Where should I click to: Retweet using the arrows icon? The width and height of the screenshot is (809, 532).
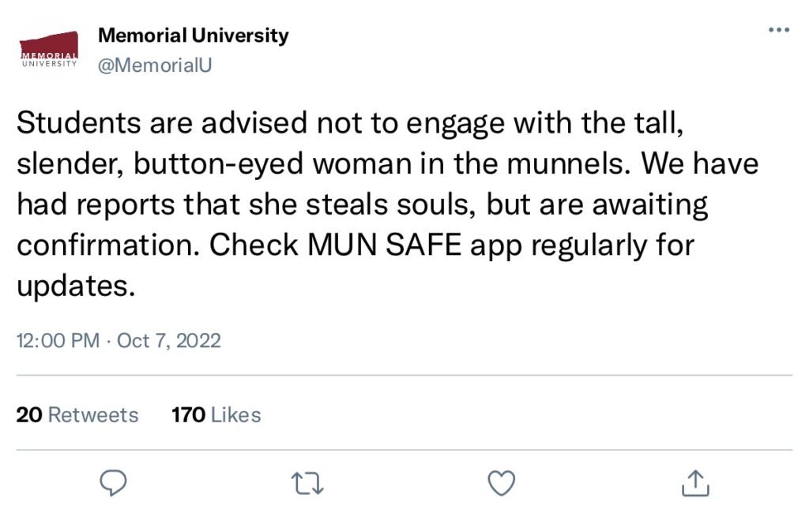tap(307, 483)
